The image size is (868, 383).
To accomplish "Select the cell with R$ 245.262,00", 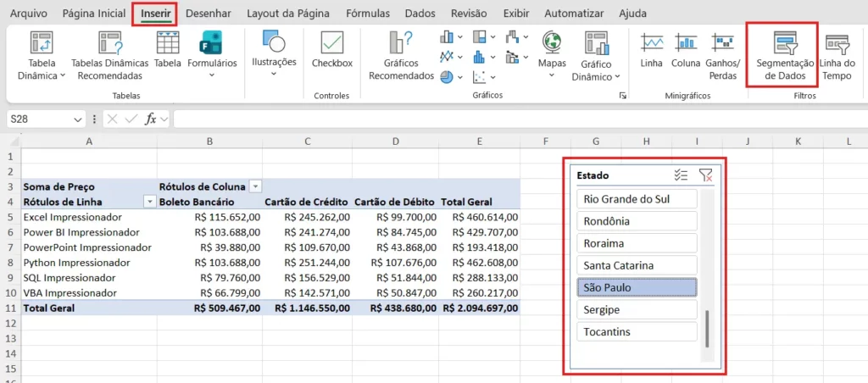I will tap(307, 217).
